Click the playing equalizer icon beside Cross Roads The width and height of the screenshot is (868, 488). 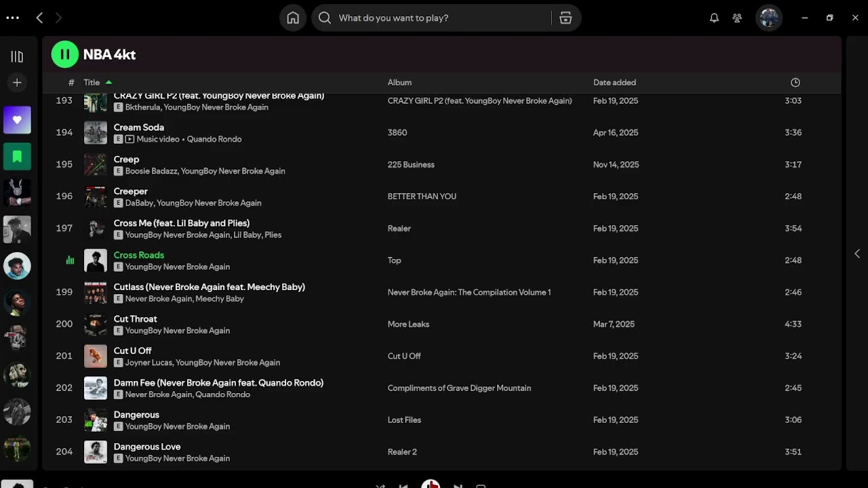click(x=70, y=260)
